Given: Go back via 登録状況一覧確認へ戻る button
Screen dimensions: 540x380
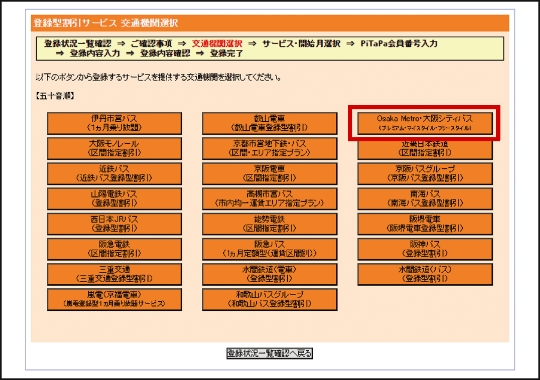Looking at the screenshot, I should (x=270, y=353).
